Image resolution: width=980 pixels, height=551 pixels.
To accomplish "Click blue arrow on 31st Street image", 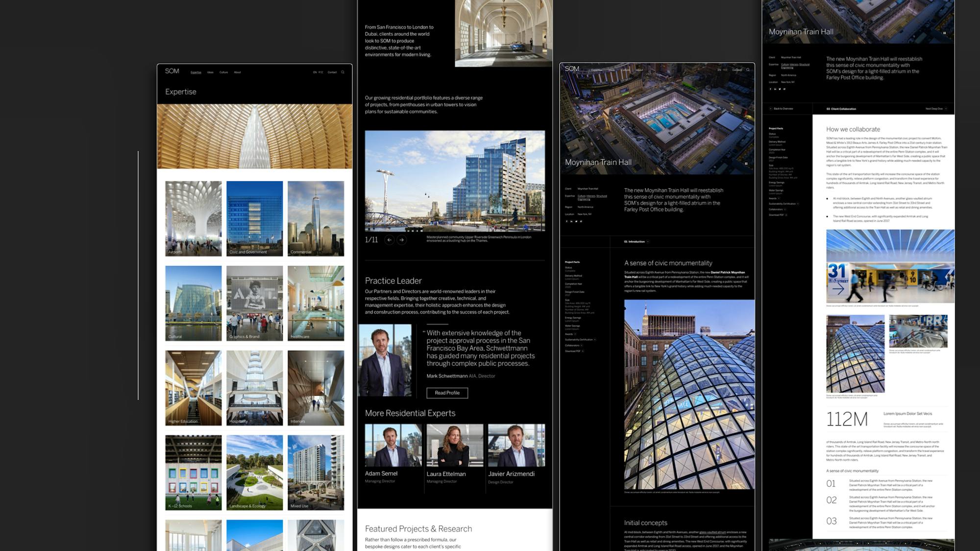I will 838,289.
